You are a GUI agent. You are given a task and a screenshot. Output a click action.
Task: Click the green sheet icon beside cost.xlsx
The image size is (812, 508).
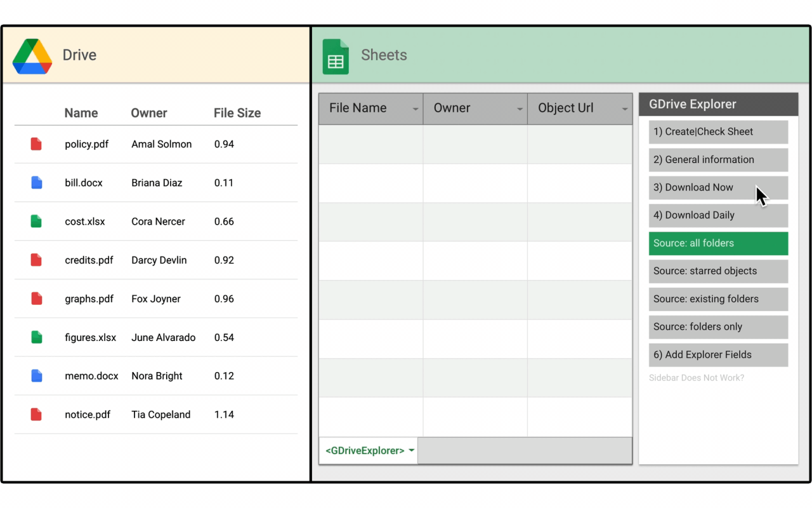[36, 222]
